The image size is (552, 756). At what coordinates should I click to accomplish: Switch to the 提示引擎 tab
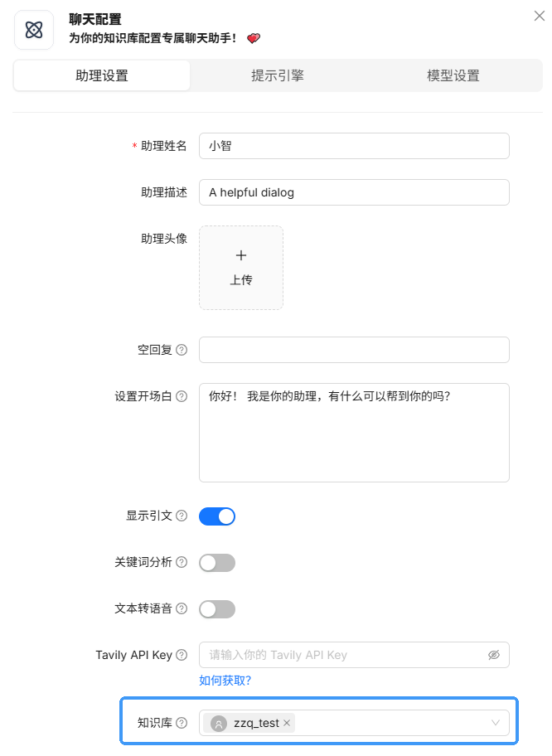[x=277, y=75]
